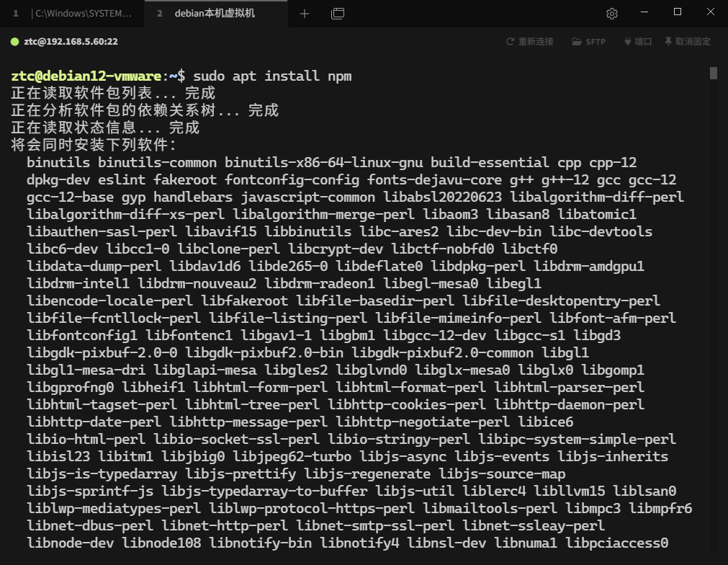Image resolution: width=728 pixels, height=565 pixels.
Task: Open the SFTP folder icon in toolbar
Action: 575,41
